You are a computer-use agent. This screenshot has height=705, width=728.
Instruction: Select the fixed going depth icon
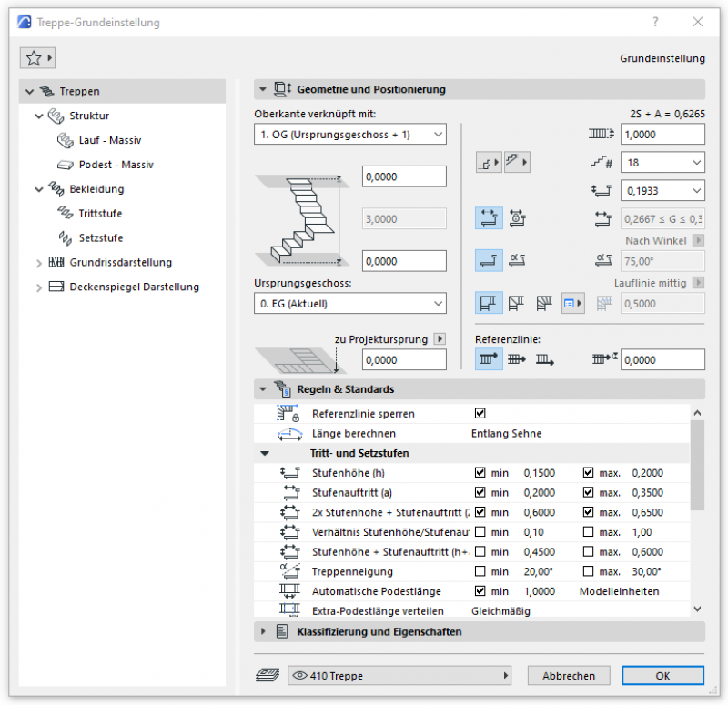click(489, 217)
